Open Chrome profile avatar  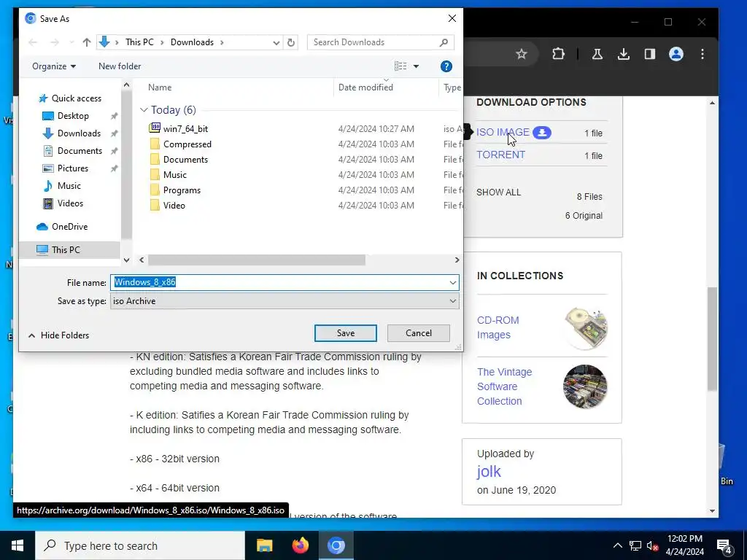(676, 54)
